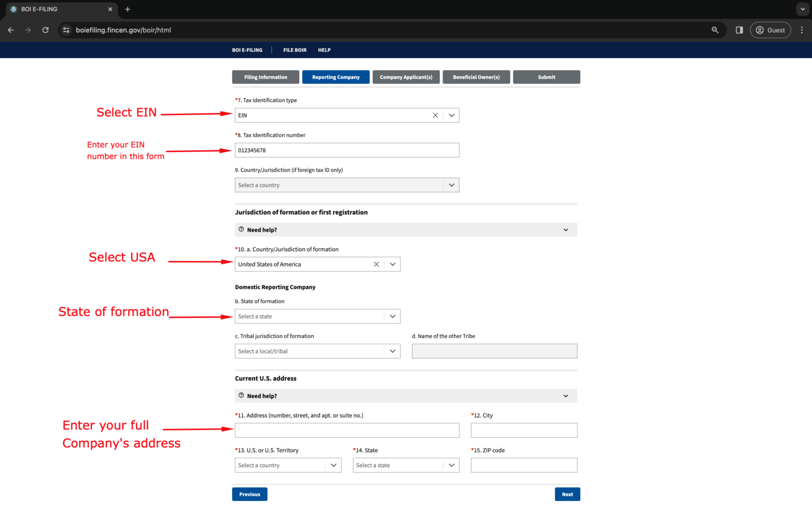
Task: Click the Guest profile icon
Action: click(x=770, y=30)
